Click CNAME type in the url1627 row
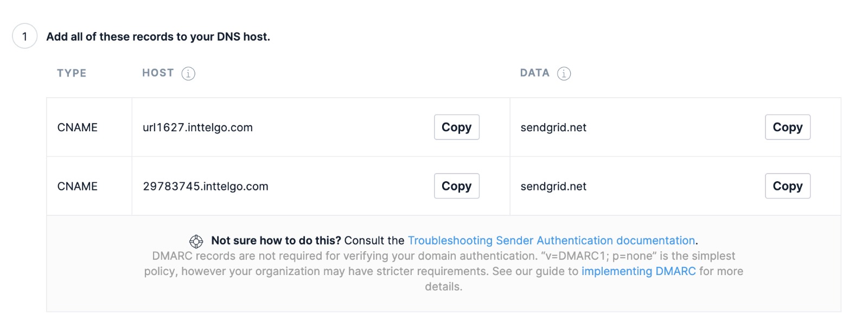The height and width of the screenshot is (319, 868). point(78,127)
